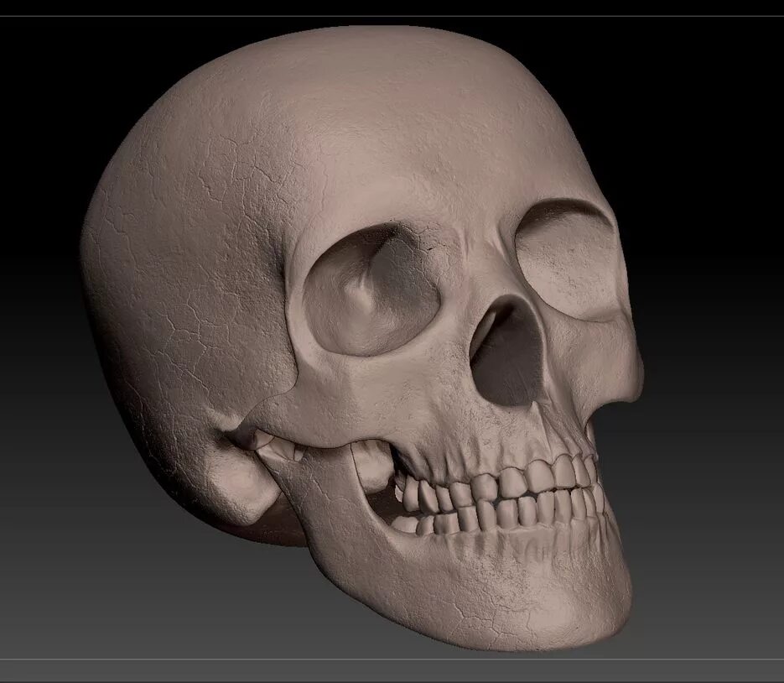
Task: Click the skull model in the viewport
Action: click(x=362, y=338)
